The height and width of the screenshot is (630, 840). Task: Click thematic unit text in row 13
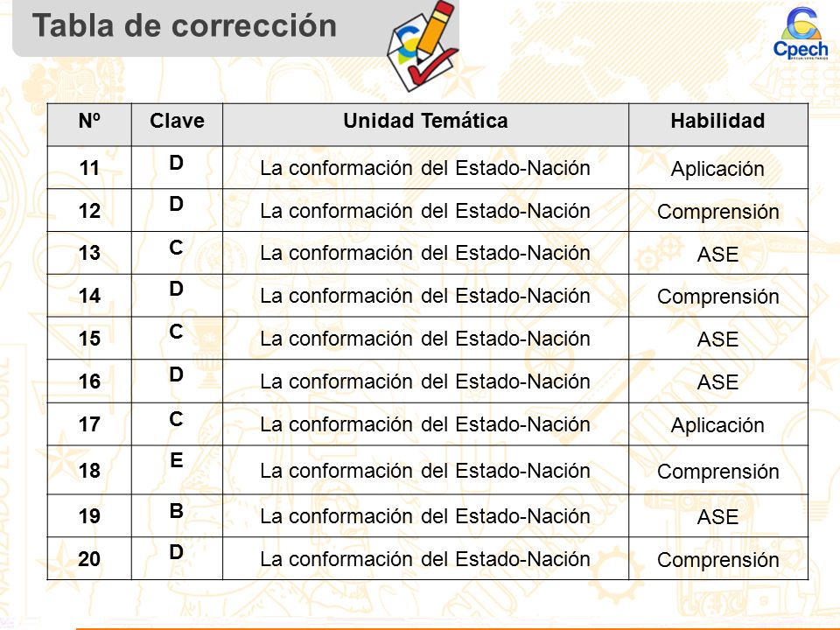(425, 253)
